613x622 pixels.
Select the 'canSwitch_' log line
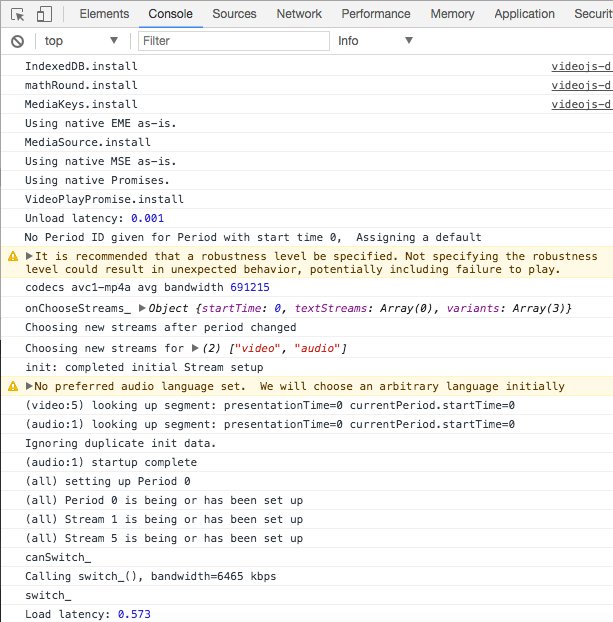coord(307,558)
